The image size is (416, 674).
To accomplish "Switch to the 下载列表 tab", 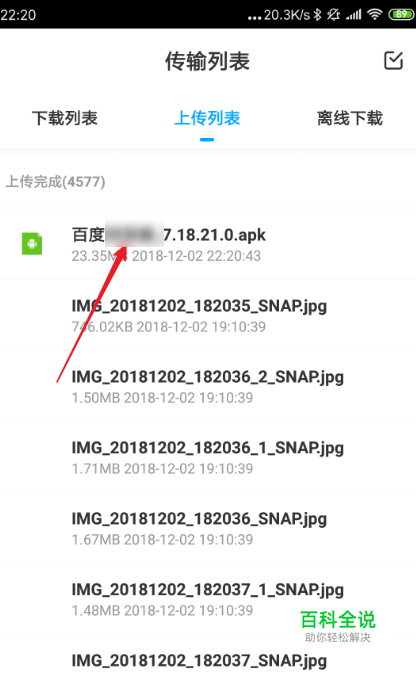I will (65, 118).
